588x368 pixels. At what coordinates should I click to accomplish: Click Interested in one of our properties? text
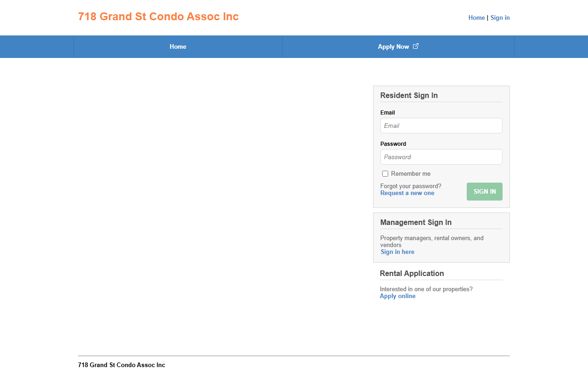tap(426, 289)
